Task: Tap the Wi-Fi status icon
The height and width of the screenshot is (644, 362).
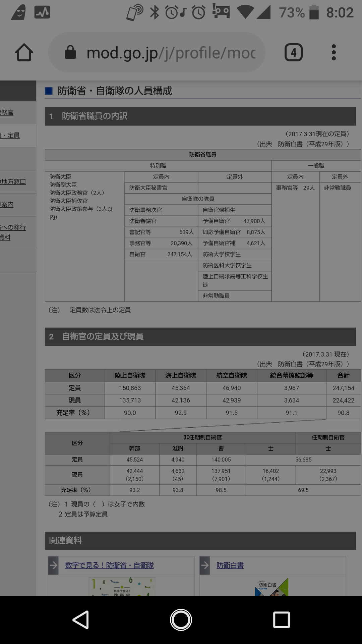Action: [x=245, y=12]
